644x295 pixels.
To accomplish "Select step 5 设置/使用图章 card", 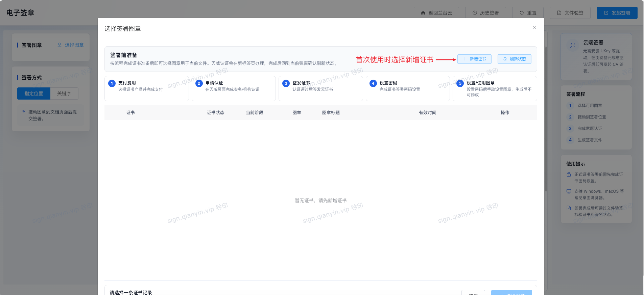I will pyautogui.click(x=495, y=88).
